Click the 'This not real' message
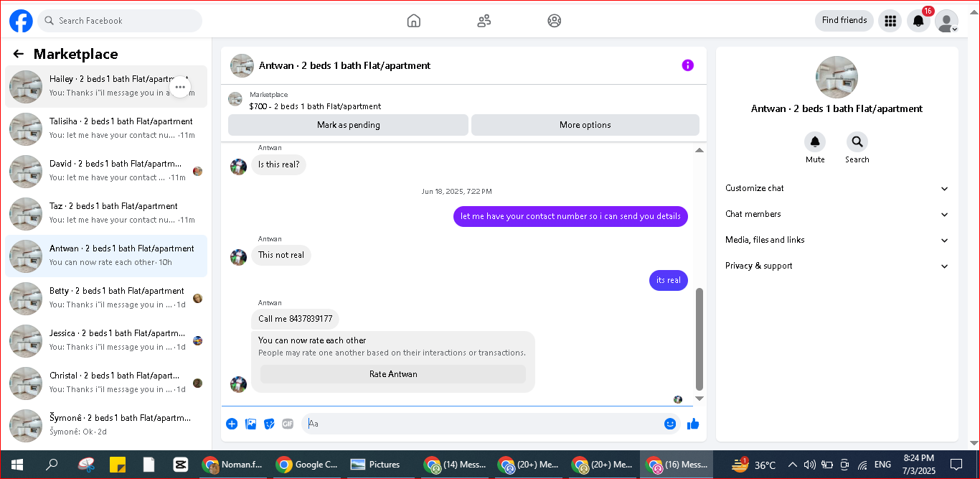The height and width of the screenshot is (479, 980). coord(281,255)
